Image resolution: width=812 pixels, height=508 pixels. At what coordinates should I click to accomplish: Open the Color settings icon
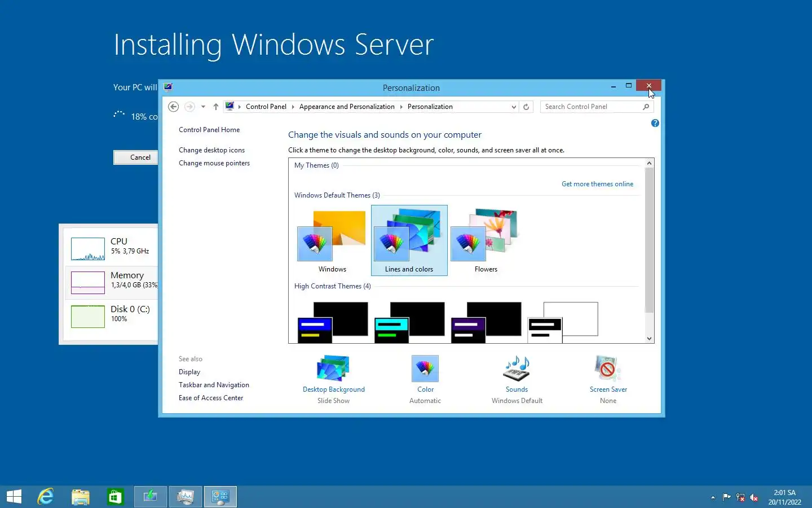click(x=425, y=369)
